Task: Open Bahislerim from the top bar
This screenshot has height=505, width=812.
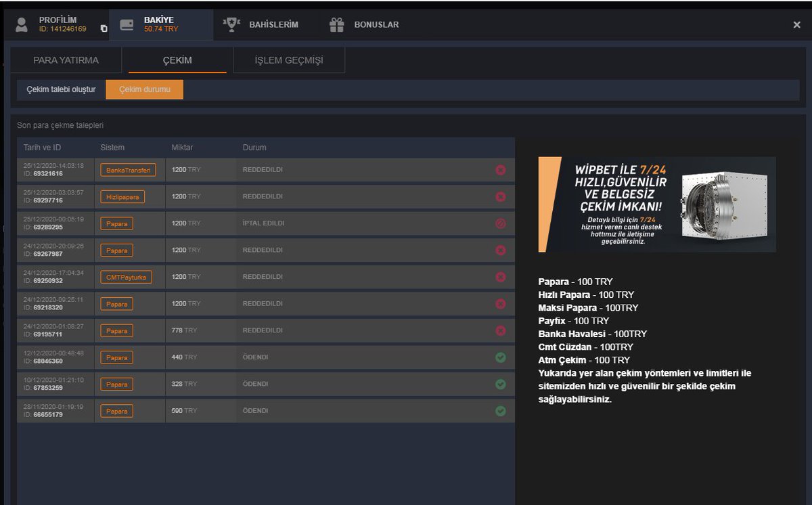Action: [x=261, y=25]
